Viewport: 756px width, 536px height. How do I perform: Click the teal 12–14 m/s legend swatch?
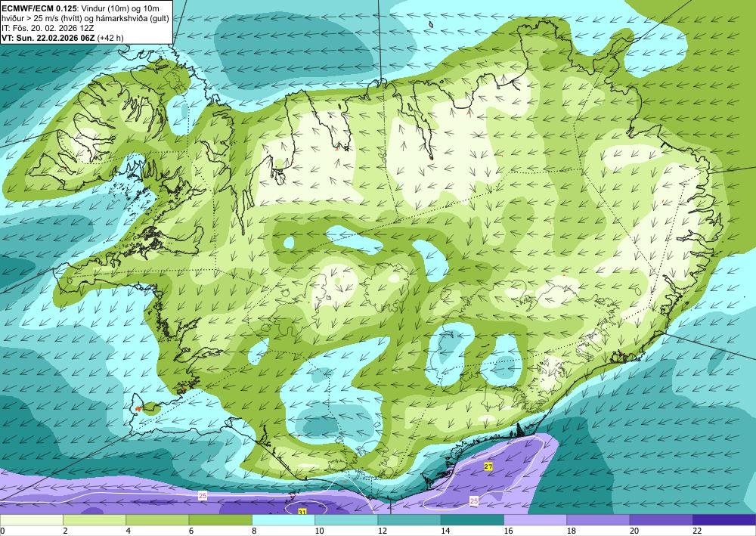[x=409, y=519]
